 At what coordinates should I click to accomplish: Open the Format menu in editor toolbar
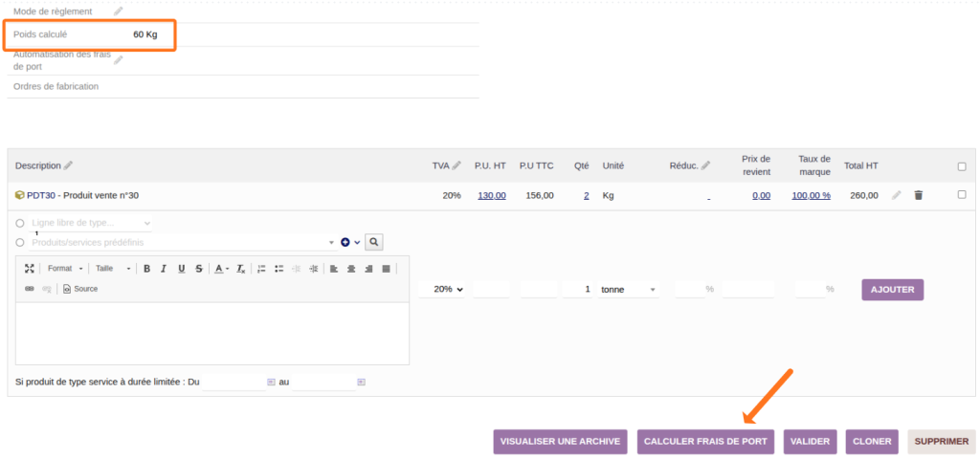click(x=65, y=269)
